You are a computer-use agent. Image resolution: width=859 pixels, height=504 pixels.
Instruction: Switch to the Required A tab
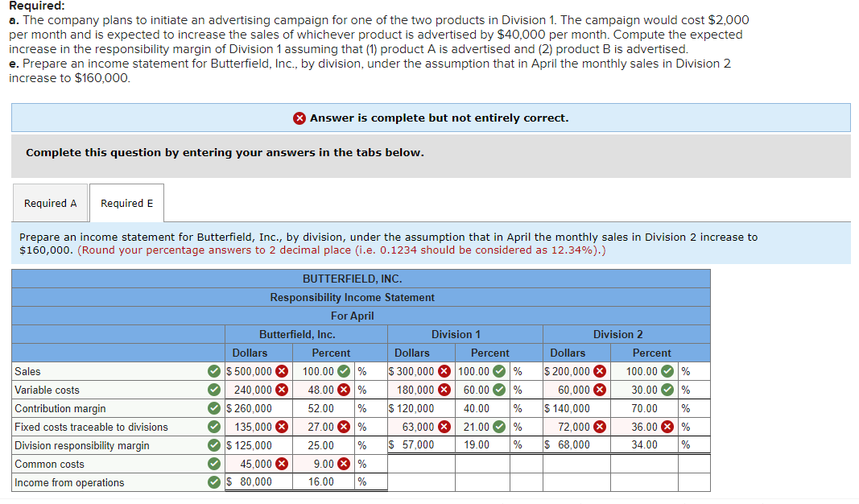coord(50,203)
